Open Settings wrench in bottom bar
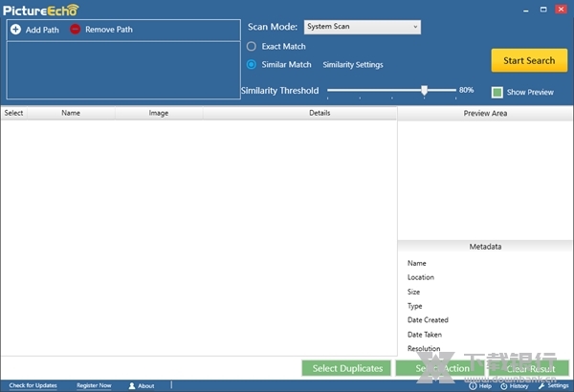The height and width of the screenshot is (392, 574). point(542,385)
